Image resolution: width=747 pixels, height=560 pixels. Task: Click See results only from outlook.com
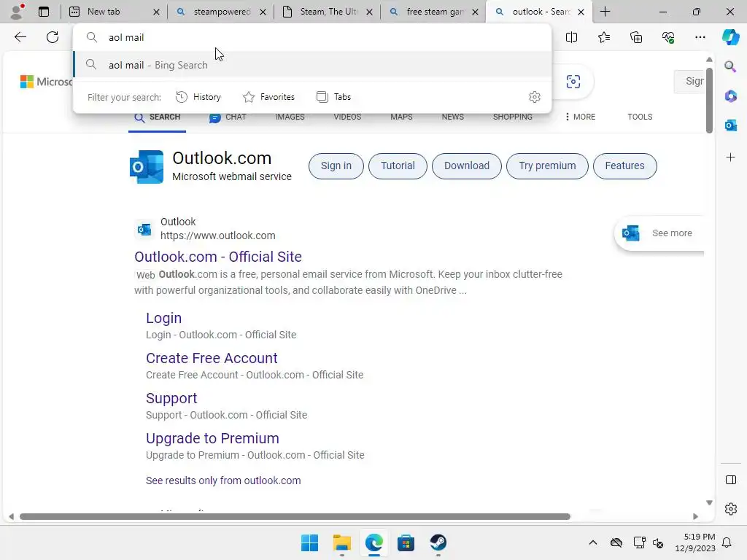(223, 481)
